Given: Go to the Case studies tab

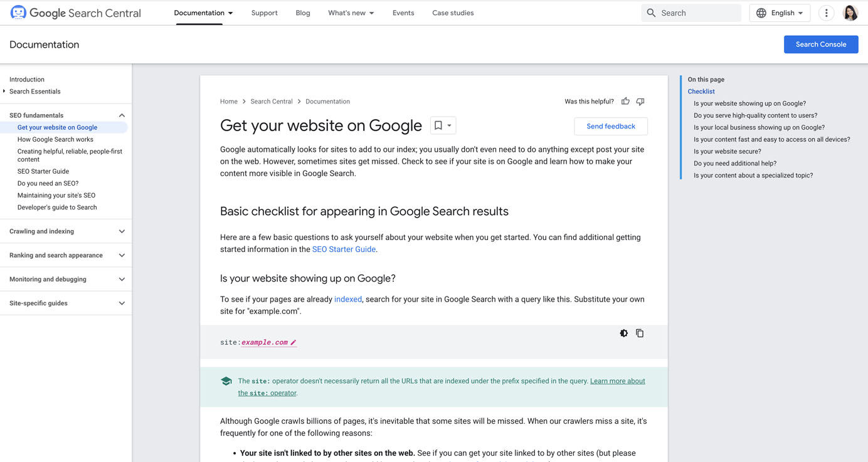Looking at the screenshot, I should 453,13.
